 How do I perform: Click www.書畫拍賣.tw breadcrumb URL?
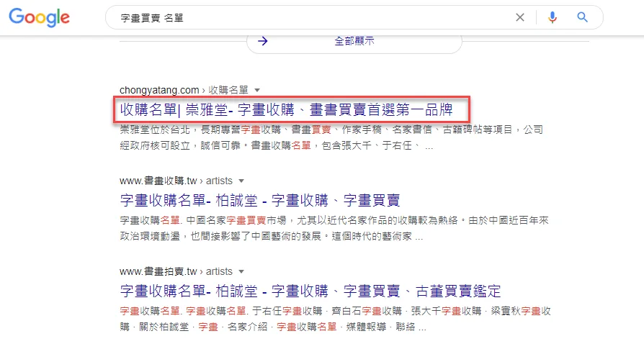click(x=176, y=271)
